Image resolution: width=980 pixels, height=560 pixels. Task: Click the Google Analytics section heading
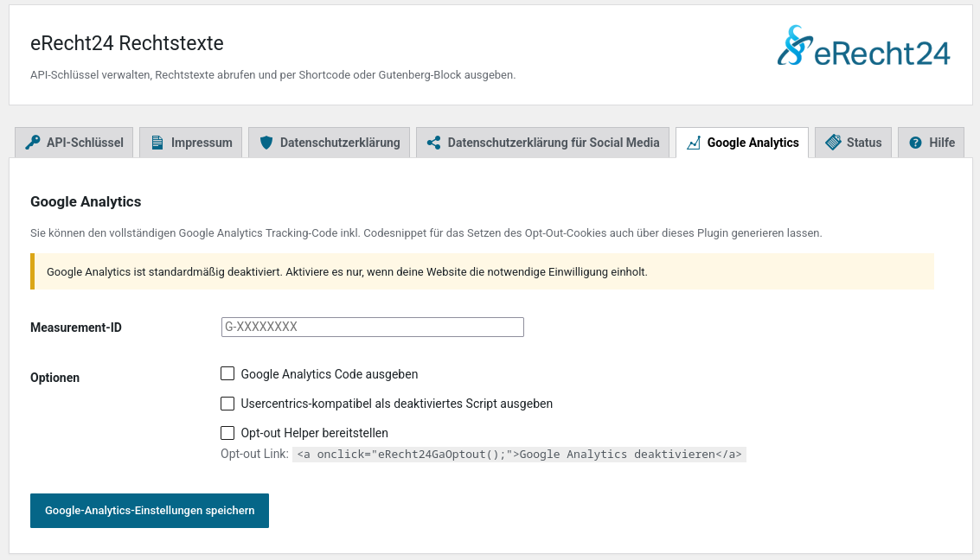tap(86, 201)
